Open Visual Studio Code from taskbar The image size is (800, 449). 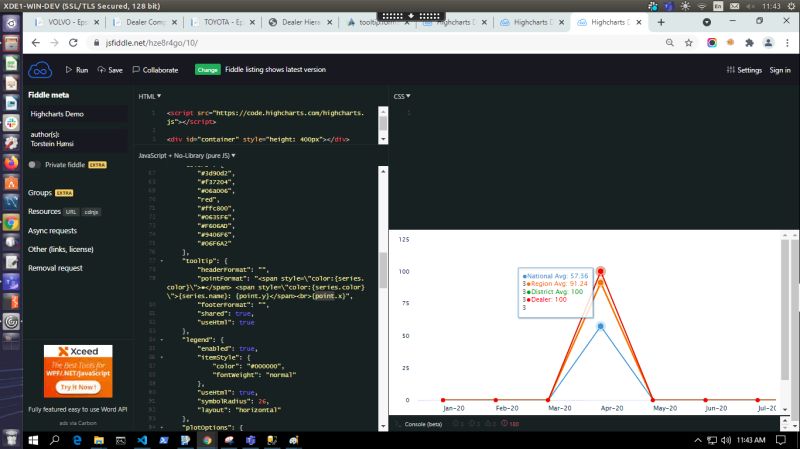coord(142,440)
